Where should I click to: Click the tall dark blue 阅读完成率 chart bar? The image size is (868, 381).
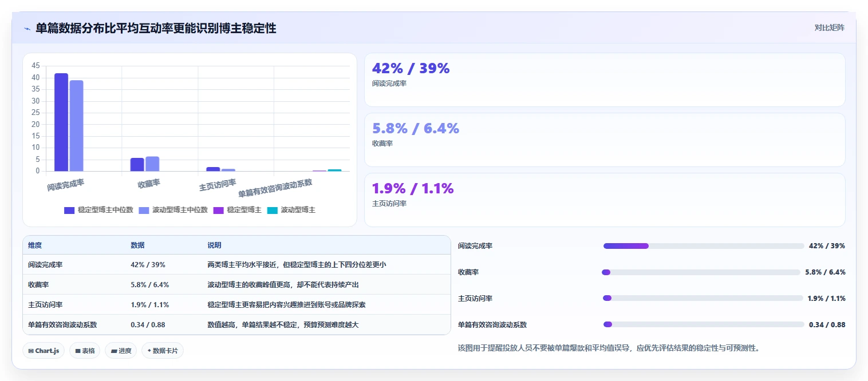click(61, 122)
